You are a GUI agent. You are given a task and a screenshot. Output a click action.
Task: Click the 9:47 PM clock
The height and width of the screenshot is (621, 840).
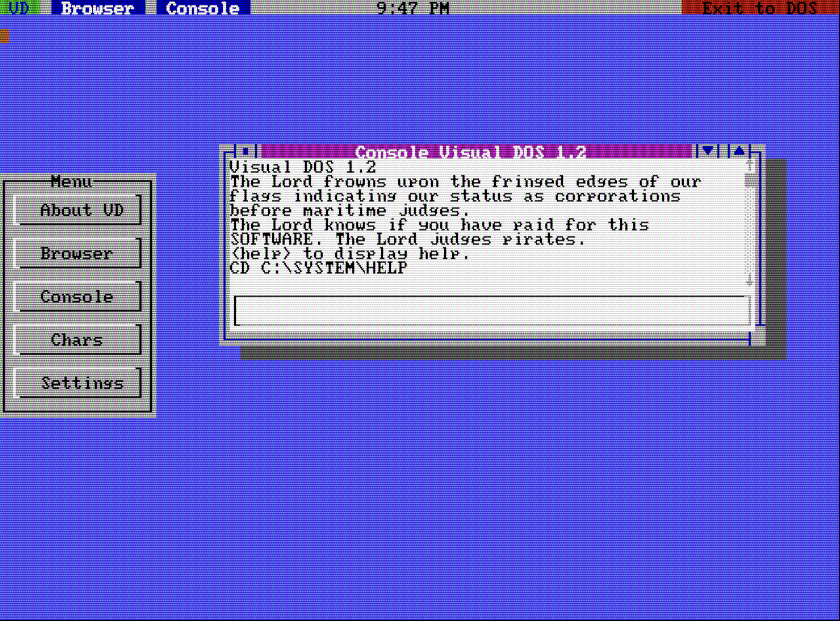click(413, 8)
